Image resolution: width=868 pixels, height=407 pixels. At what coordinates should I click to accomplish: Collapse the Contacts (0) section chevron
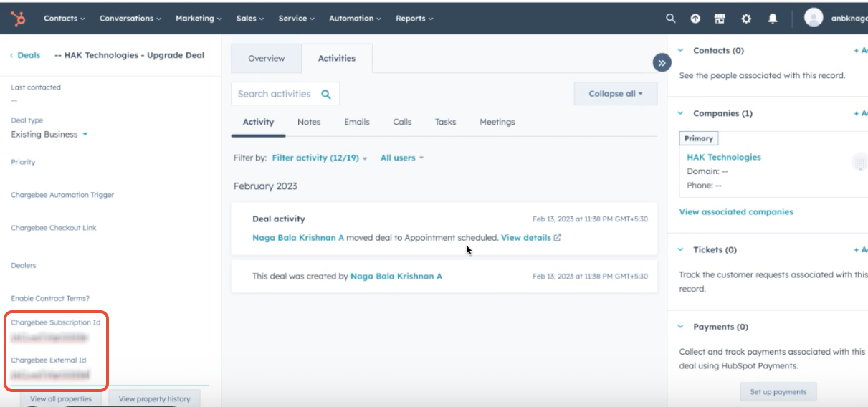[x=681, y=51]
